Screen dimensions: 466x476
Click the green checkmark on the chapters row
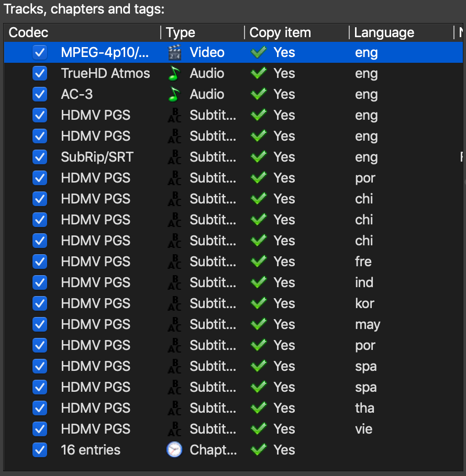click(259, 450)
